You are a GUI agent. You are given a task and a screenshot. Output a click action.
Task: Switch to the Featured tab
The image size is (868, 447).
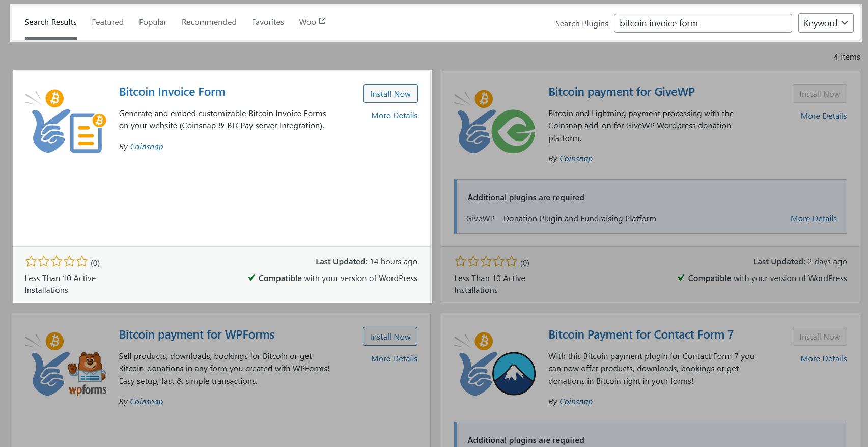click(107, 22)
